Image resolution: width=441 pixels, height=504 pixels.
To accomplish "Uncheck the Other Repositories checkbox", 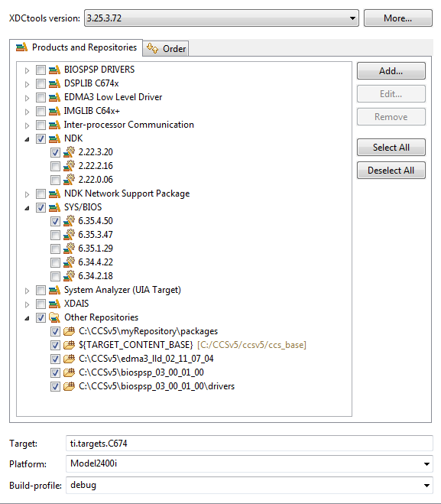I will tap(41, 317).
